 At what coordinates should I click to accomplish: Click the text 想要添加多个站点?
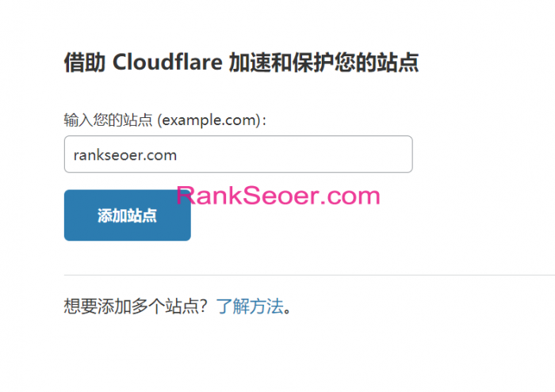click(135, 306)
